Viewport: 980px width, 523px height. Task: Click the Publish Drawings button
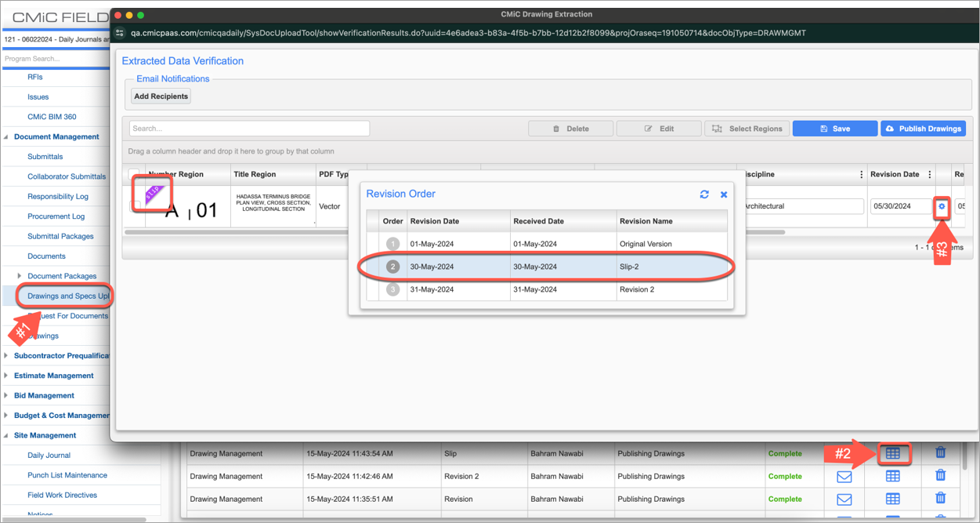pyautogui.click(x=923, y=129)
